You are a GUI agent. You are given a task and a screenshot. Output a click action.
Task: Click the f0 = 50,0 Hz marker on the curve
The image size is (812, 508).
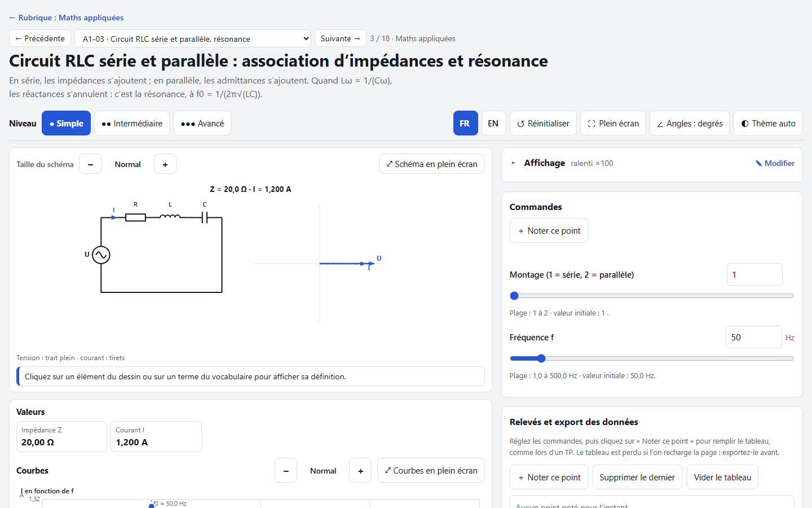click(151, 506)
